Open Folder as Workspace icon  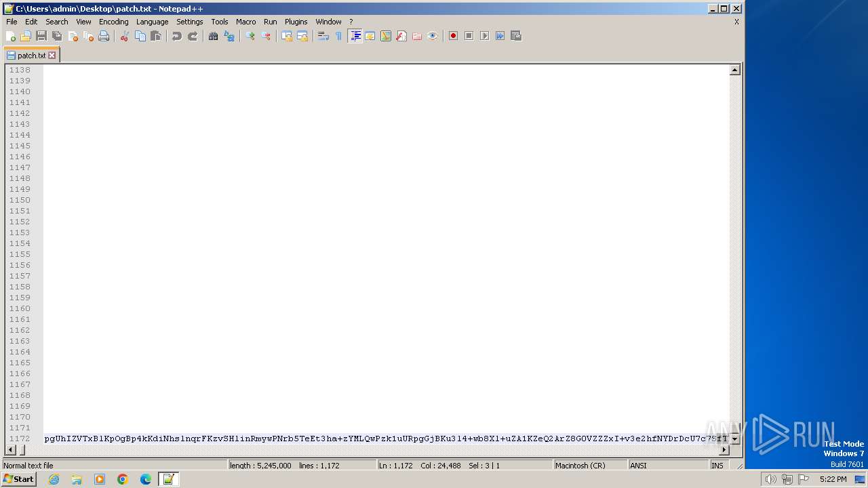(x=417, y=36)
